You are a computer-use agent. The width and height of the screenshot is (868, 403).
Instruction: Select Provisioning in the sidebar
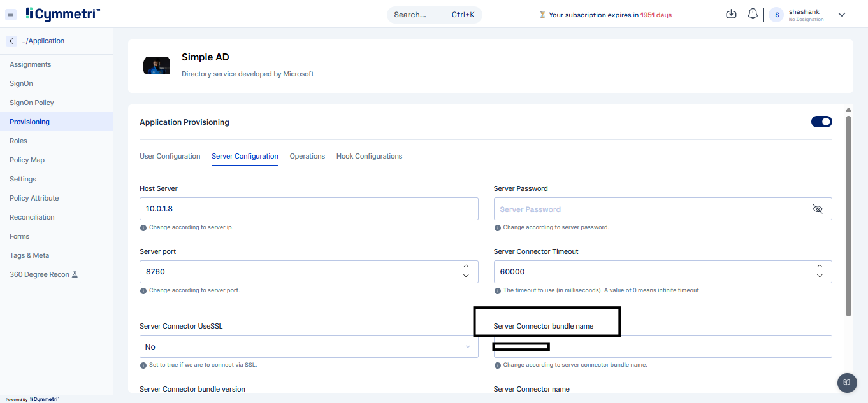click(56, 122)
